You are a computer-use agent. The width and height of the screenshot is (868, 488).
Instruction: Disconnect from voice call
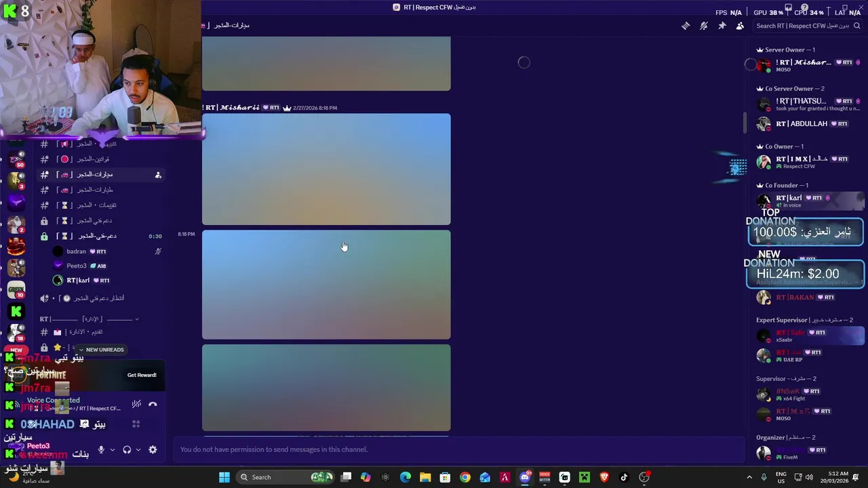click(x=153, y=404)
